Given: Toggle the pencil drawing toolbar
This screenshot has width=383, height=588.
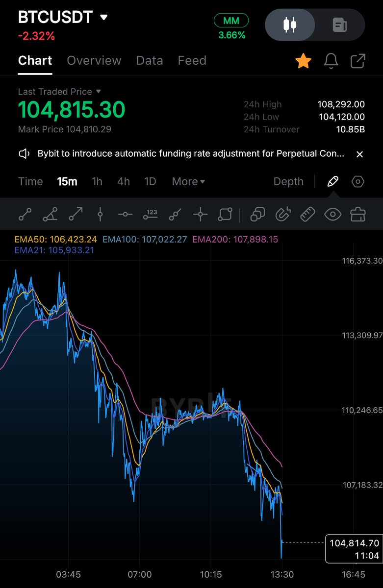Looking at the screenshot, I should (x=333, y=182).
